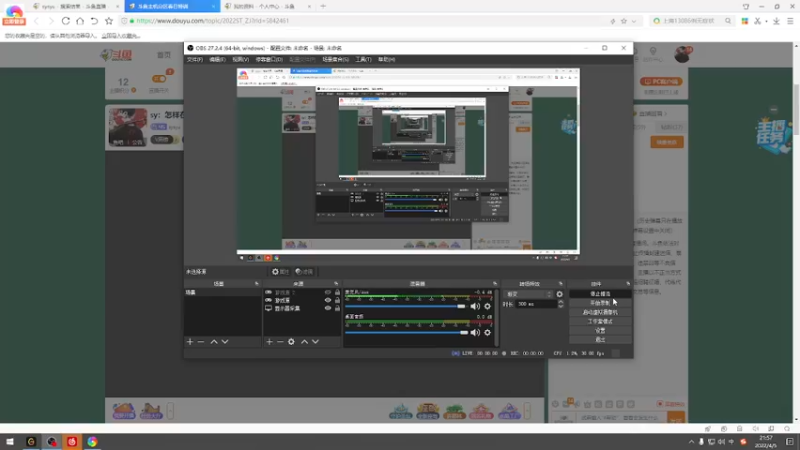Click the browser address bar URL
The height and width of the screenshot is (450, 800).
[x=213, y=21]
